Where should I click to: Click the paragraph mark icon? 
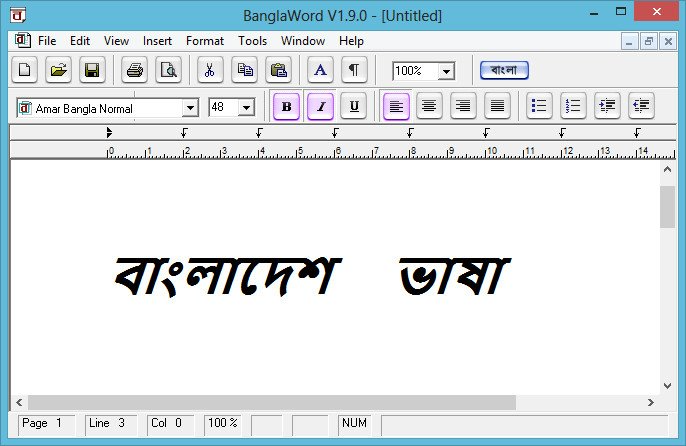[x=353, y=70]
